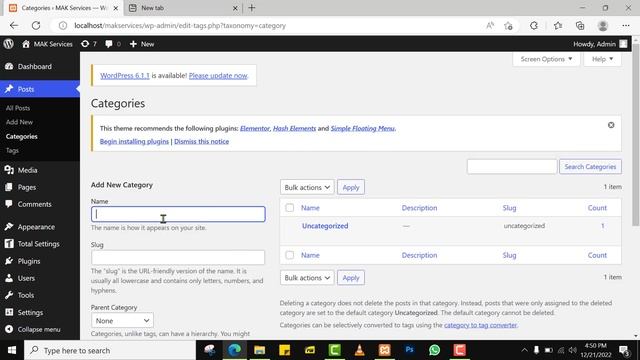Click into the category Name field

coord(178,214)
